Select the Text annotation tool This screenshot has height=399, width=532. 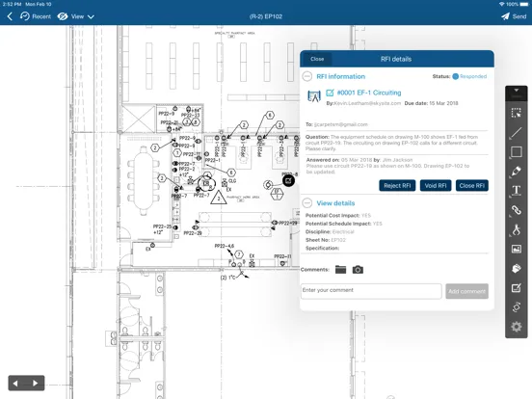[516, 190]
